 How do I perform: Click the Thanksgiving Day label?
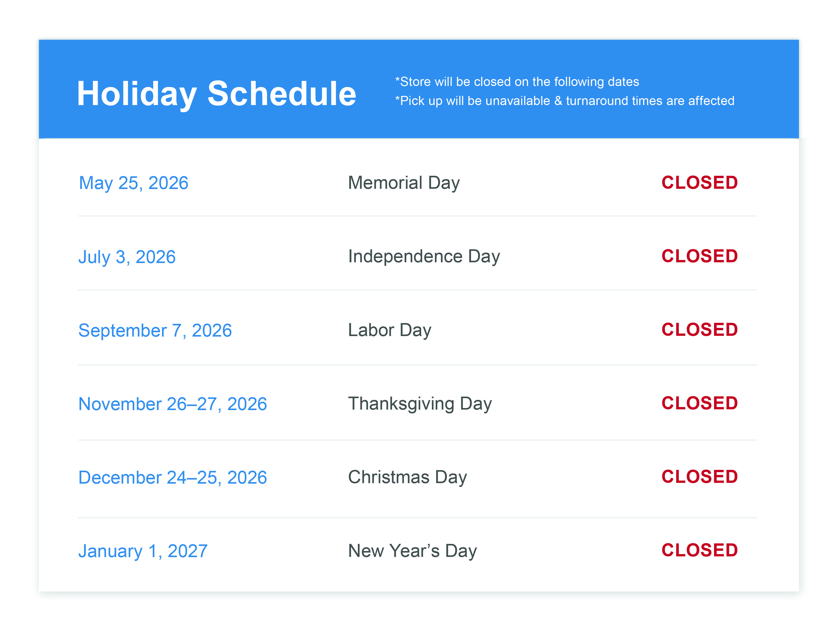(x=420, y=404)
